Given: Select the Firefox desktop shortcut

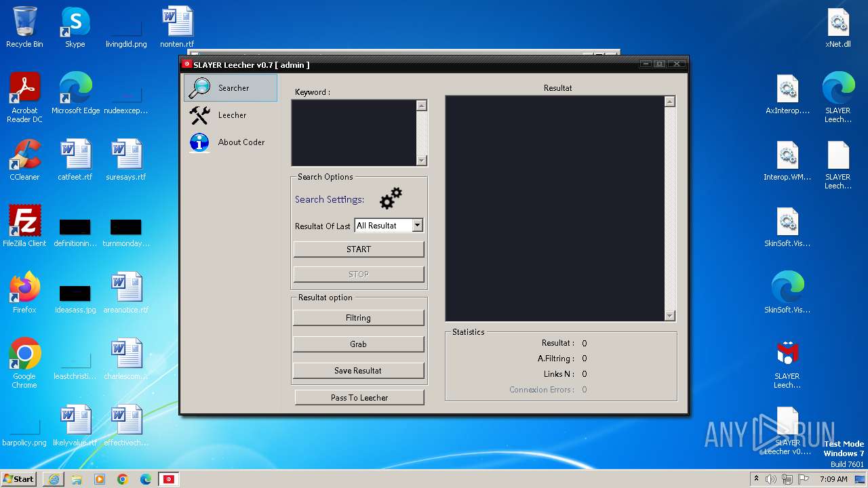Looking at the screenshot, I should click(24, 293).
